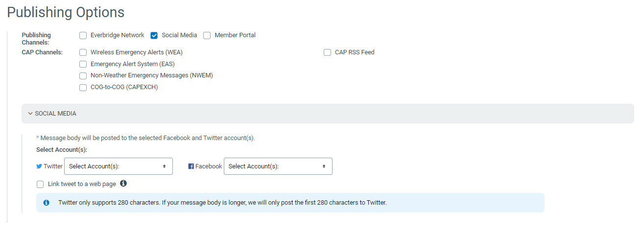Enable Everbridge Network publishing channel
Image resolution: width=644 pixels, height=236 pixels.
click(83, 35)
